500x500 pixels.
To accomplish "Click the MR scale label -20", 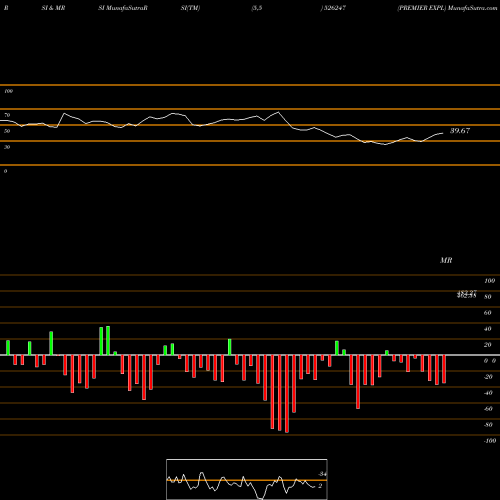I will [x=488, y=377].
